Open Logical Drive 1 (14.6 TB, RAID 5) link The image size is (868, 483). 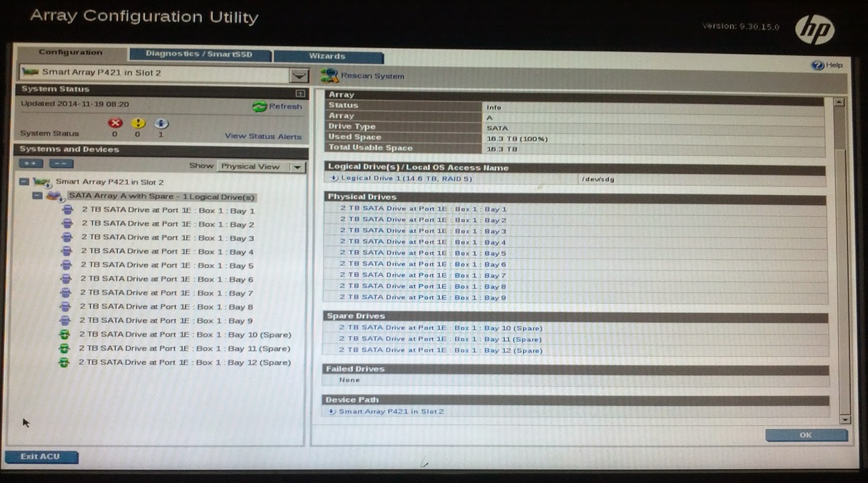(406, 178)
